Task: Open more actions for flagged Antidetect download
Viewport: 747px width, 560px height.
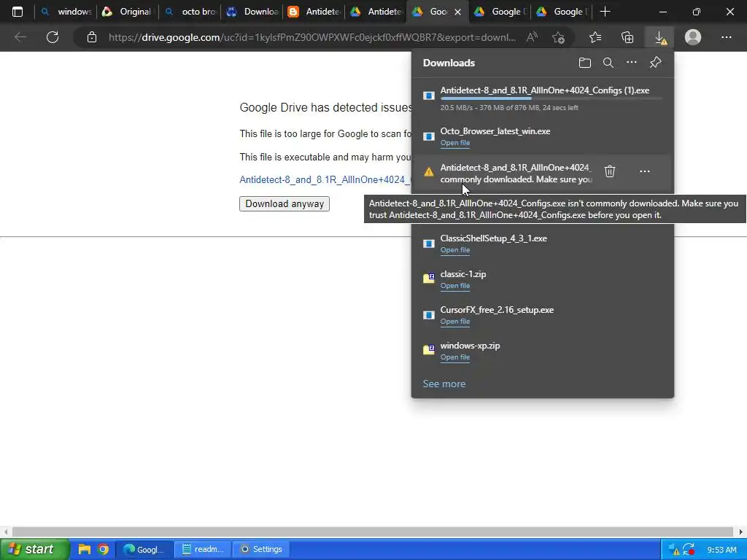Action: [645, 171]
